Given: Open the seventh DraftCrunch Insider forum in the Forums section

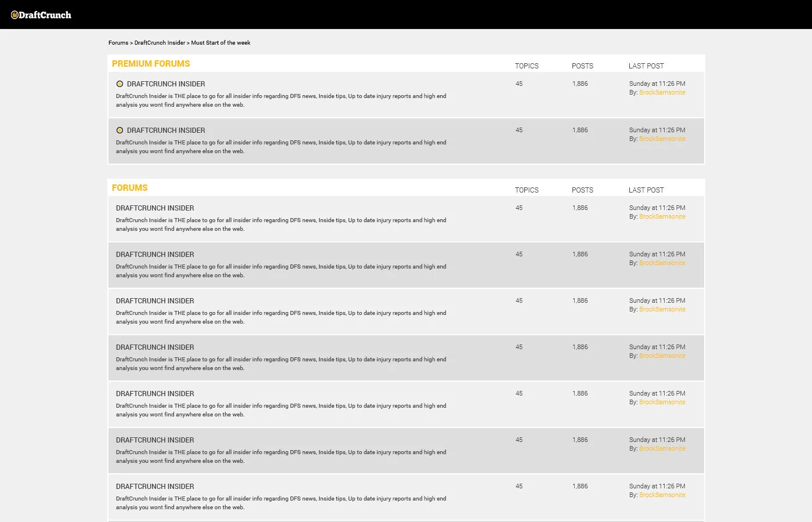Looking at the screenshot, I should [155, 487].
